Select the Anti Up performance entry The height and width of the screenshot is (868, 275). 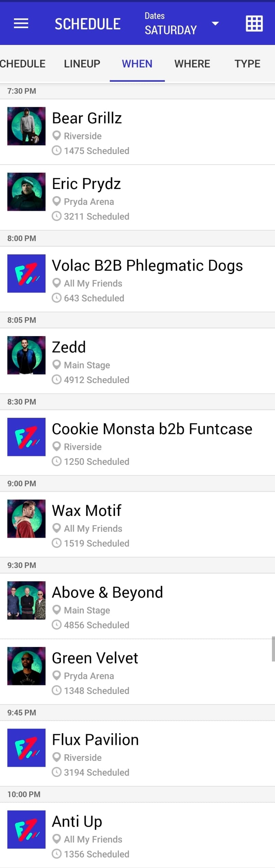(x=77, y=821)
